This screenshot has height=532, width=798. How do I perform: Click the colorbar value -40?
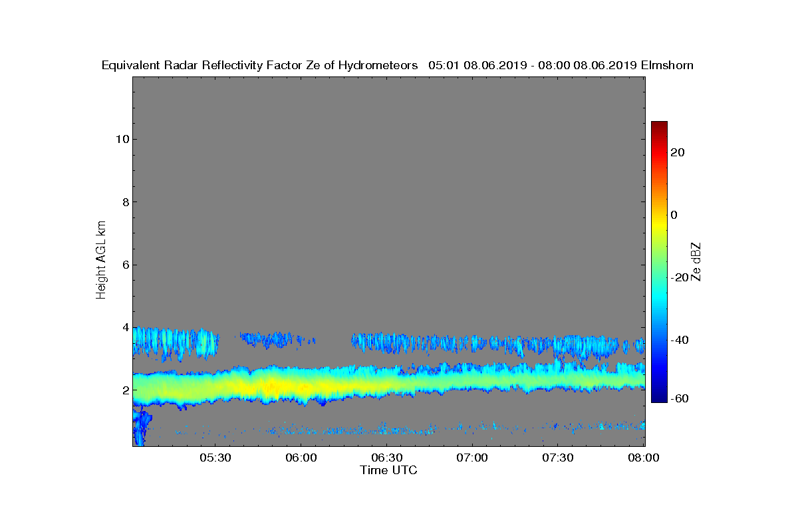click(x=680, y=340)
